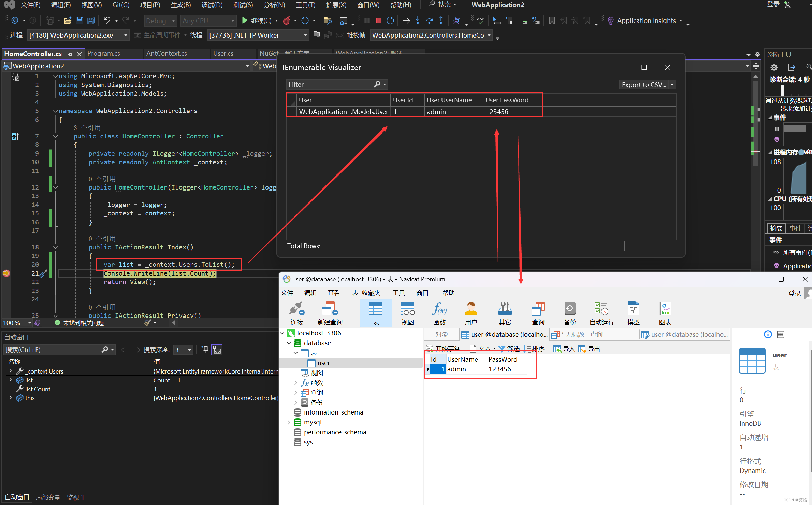Click the red Stop Debugging icon
Image resolution: width=812 pixels, height=505 pixels.
tap(378, 20)
